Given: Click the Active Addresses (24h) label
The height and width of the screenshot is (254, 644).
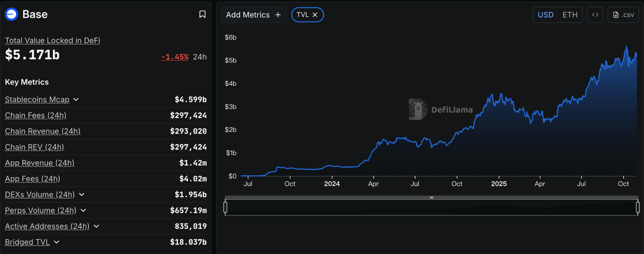Looking at the screenshot, I should pos(47,226).
